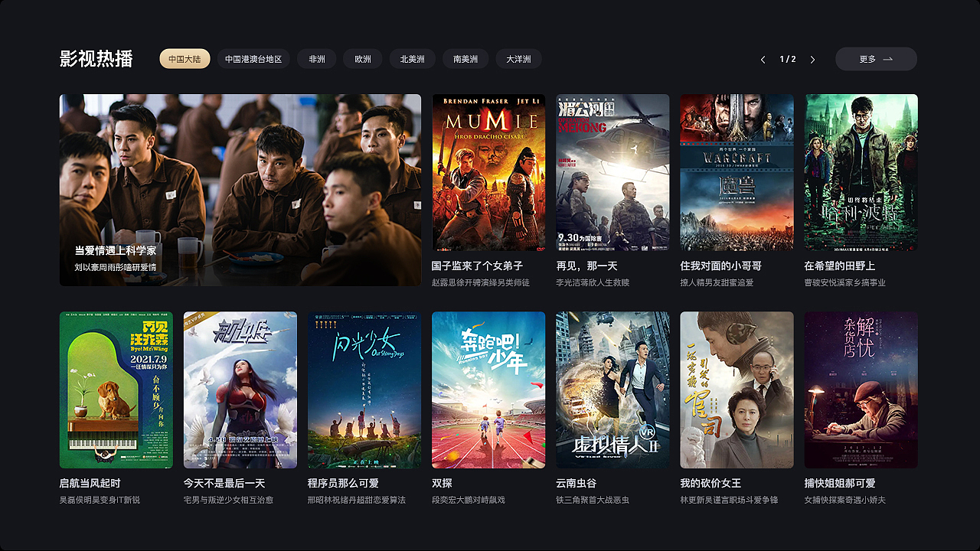Select the 奔跑吧少年 poster
The width and height of the screenshot is (980, 551).
(x=488, y=390)
